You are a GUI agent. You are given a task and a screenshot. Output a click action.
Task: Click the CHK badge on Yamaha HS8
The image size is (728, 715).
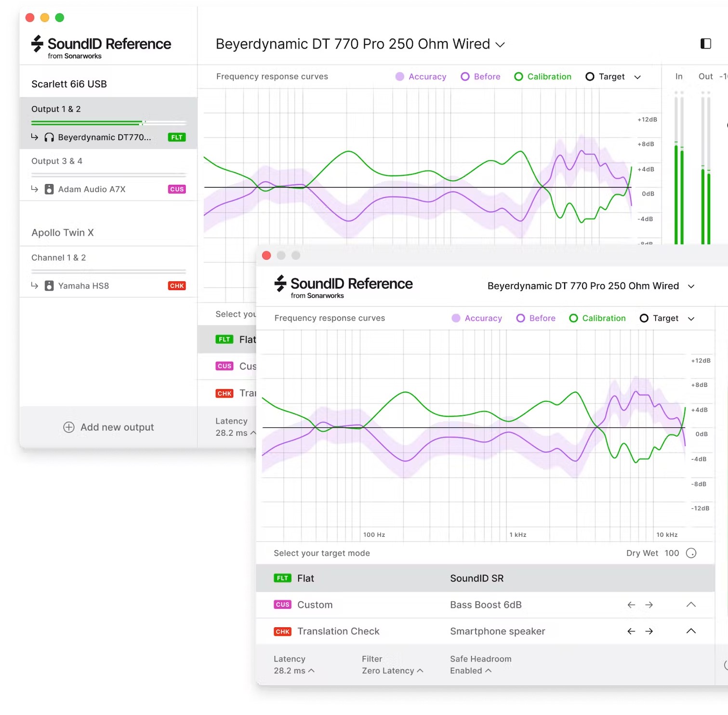coord(177,286)
